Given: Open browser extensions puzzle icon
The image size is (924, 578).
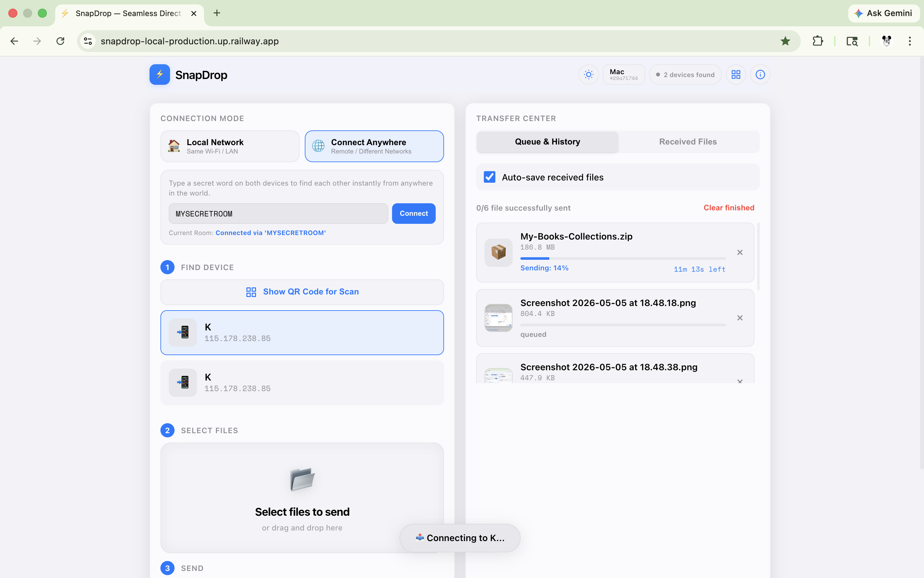Looking at the screenshot, I should tap(817, 41).
